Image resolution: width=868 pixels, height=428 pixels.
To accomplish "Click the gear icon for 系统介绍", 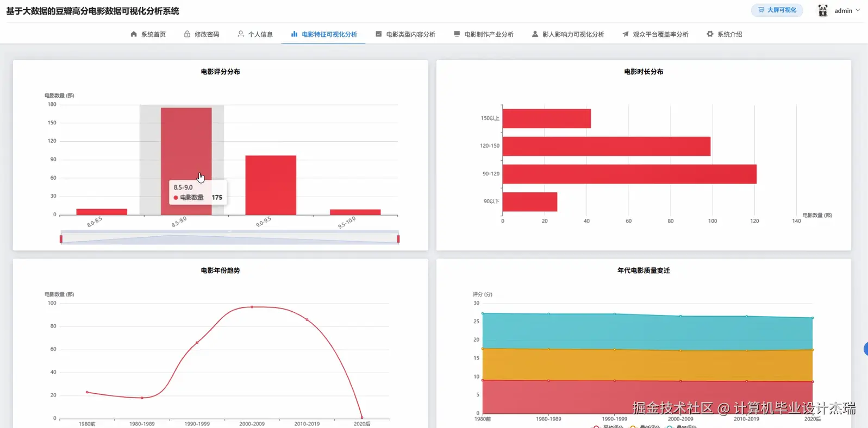I will point(710,34).
